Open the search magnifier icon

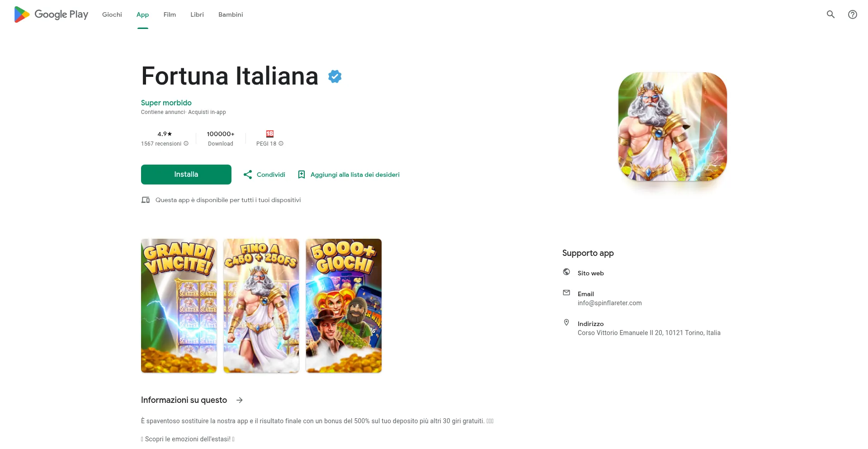(830, 14)
